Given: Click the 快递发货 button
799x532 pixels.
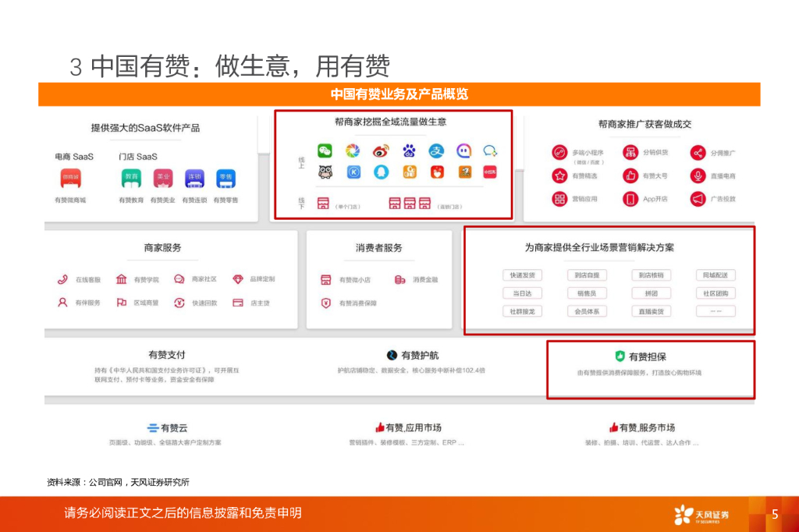Looking at the screenshot, I should [522, 275].
